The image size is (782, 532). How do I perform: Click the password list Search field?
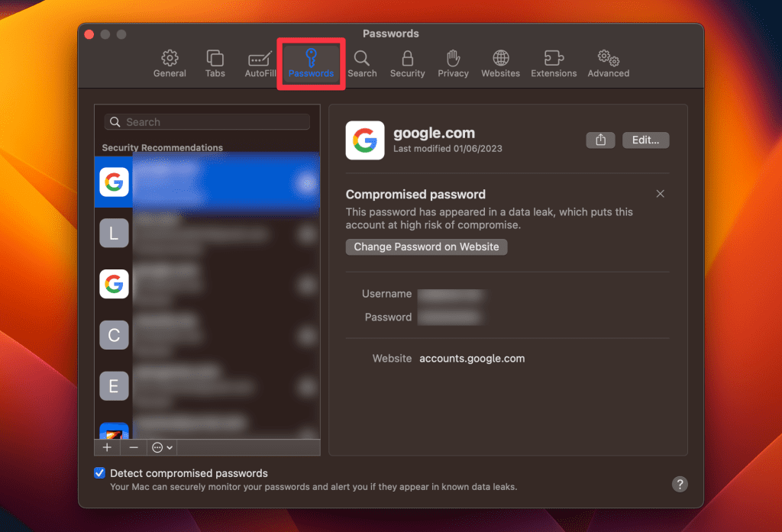pos(207,122)
